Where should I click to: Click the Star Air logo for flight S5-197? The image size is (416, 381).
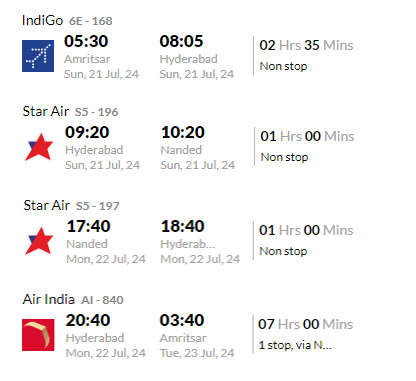(39, 241)
